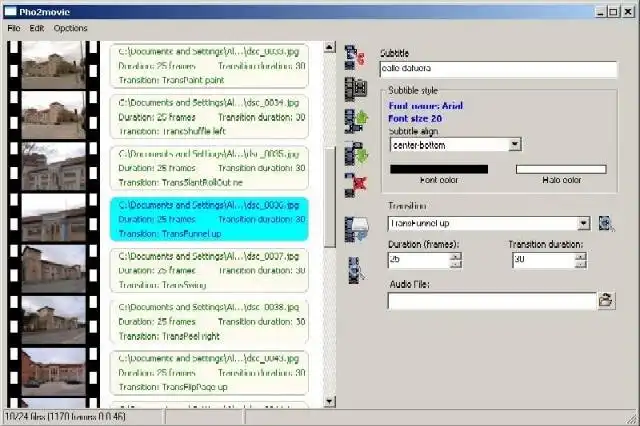This screenshot has width=640, height=426.
Task: Open the File menu
Action: [x=13, y=28]
